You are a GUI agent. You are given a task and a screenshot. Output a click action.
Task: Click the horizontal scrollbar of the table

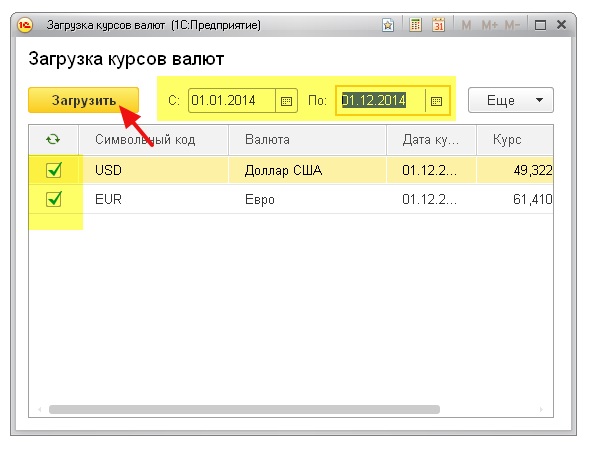click(x=244, y=409)
